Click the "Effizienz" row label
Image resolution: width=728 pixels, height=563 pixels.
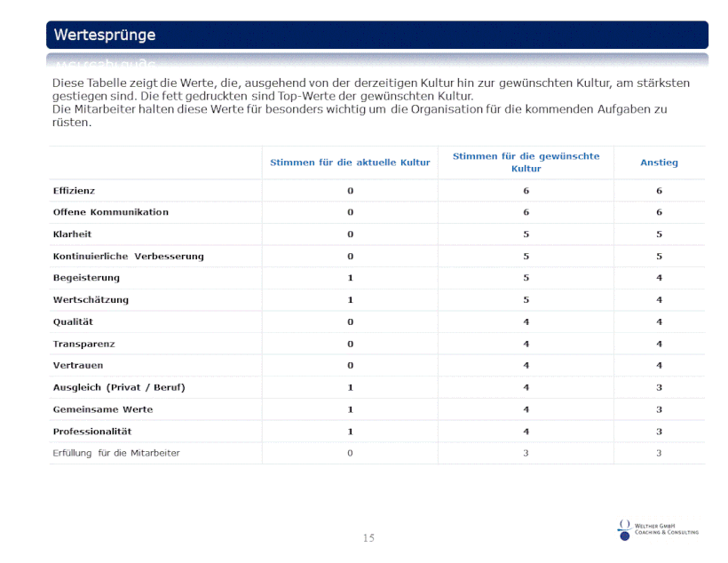(x=74, y=190)
